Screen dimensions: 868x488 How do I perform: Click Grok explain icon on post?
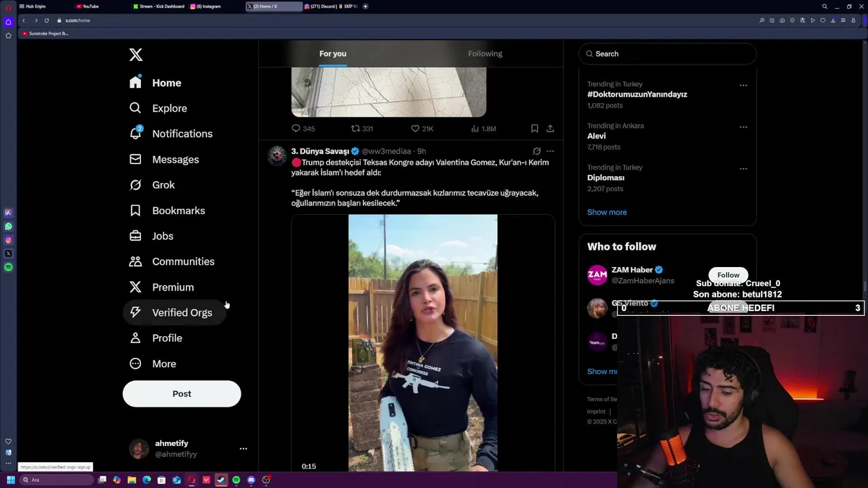click(536, 151)
